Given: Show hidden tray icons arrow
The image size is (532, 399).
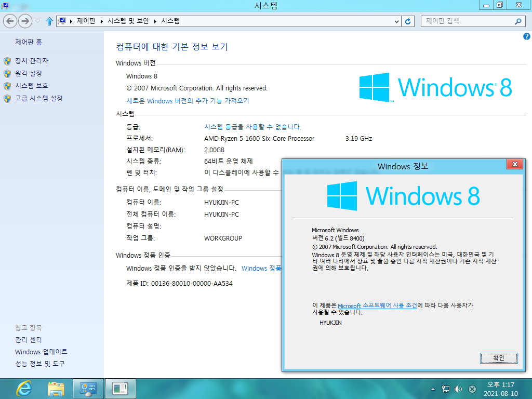Looking at the screenshot, I should pyautogui.click(x=433, y=389).
